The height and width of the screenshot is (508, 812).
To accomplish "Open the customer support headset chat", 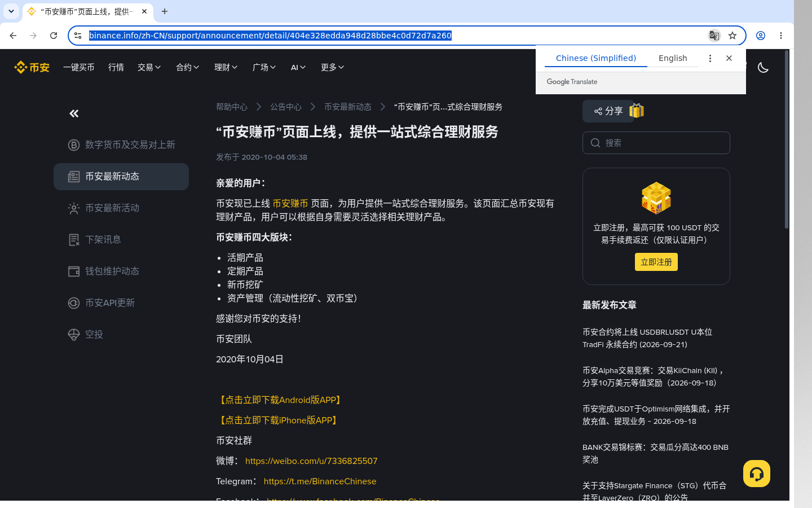I will click(x=757, y=474).
